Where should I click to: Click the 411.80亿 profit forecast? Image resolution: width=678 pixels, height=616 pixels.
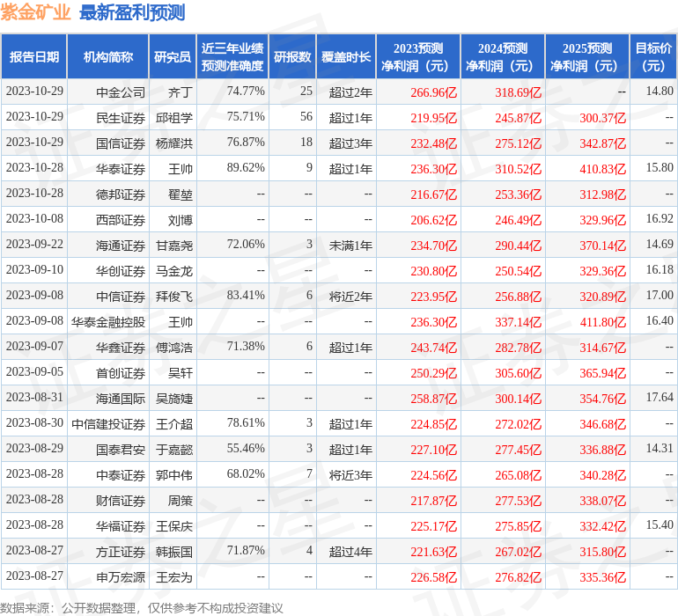[603, 321]
